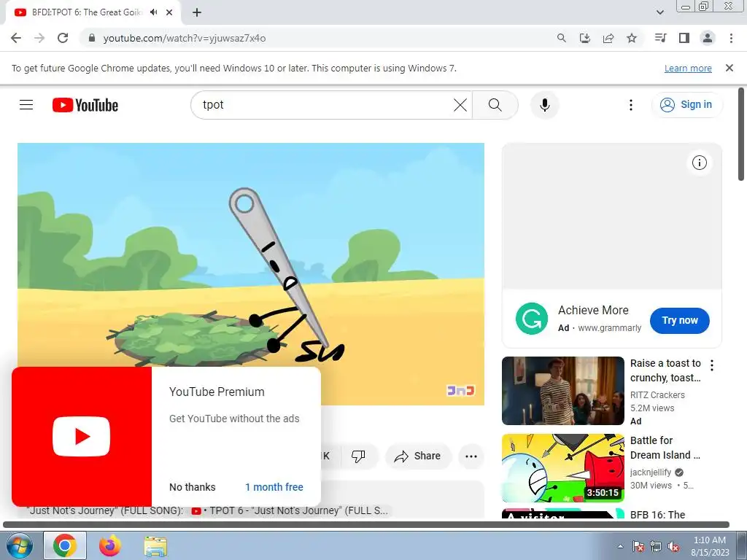
Task: Click the install app icon in address bar
Action: click(x=585, y=38)
